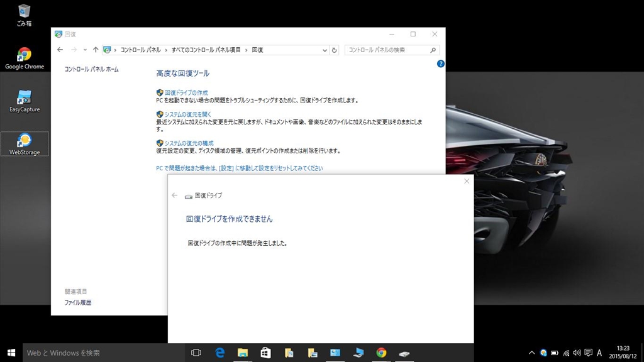Screen dimensions: 644x362
Task: Open the Google Chrome desktop shortcut
Action: click(x=25, y=58)
